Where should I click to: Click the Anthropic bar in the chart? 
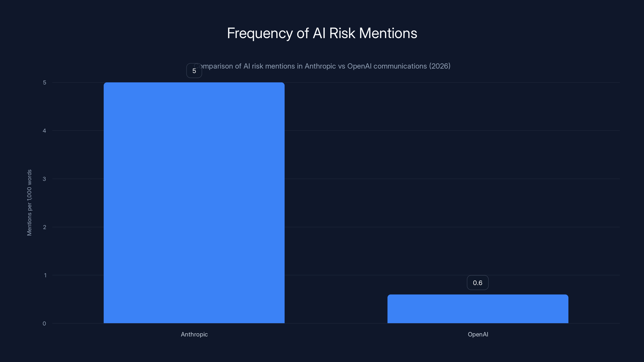pos(194,203)
